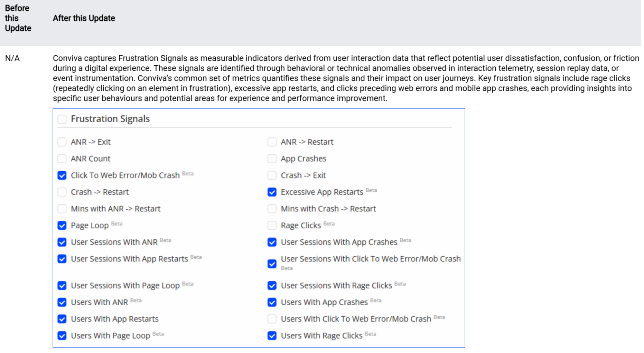Check the Frustration Signals select-all checkbox

(x=62, y=119)
